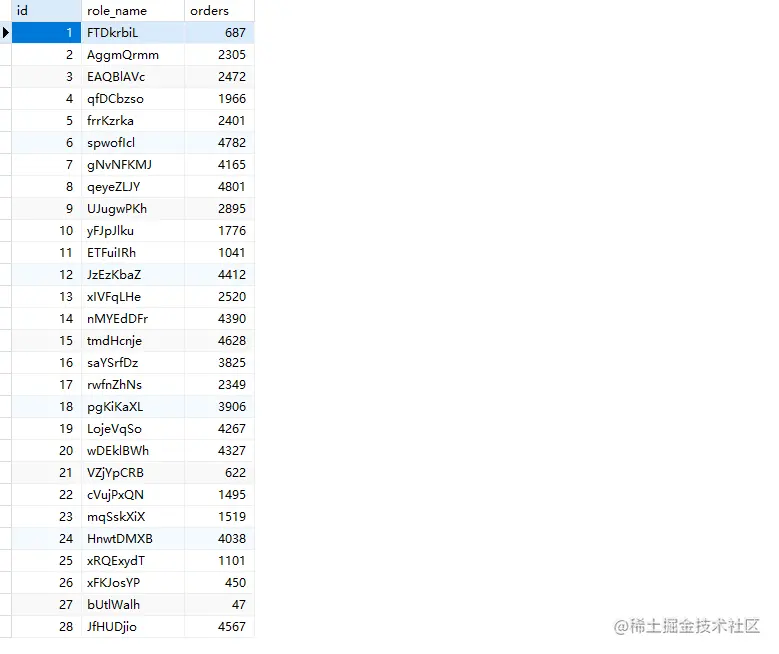Select the cell yFJpJlku
779x654 pixels.
(133, 231)
